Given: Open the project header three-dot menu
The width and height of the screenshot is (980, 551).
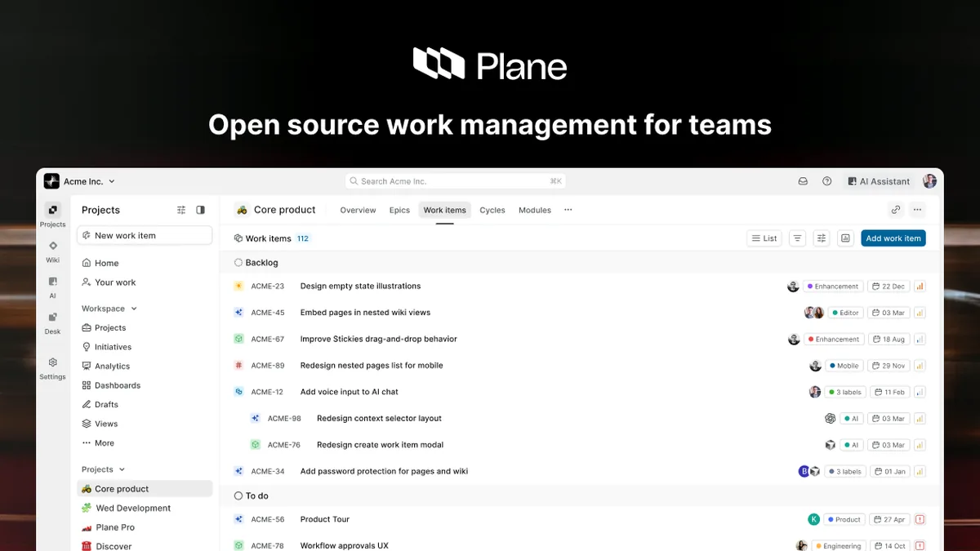Looking at the screenshot, I should (x=917, y=210).
